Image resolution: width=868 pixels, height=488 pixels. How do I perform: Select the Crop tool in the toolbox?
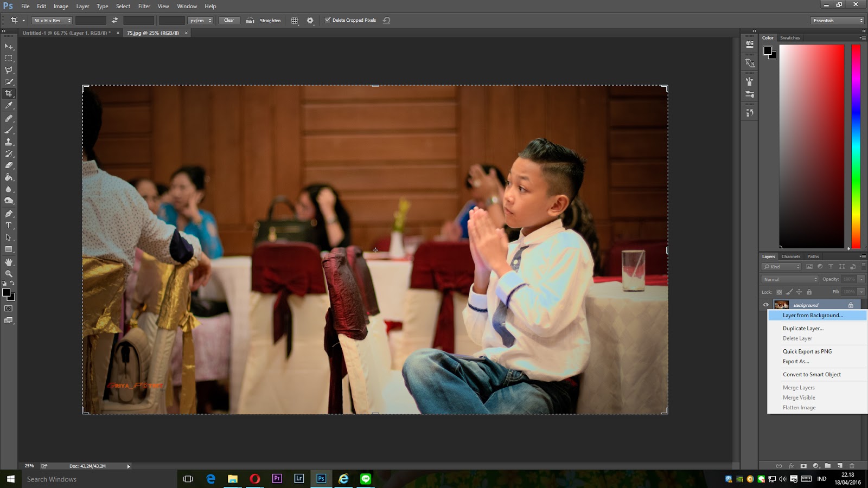[x=9, y=94]
